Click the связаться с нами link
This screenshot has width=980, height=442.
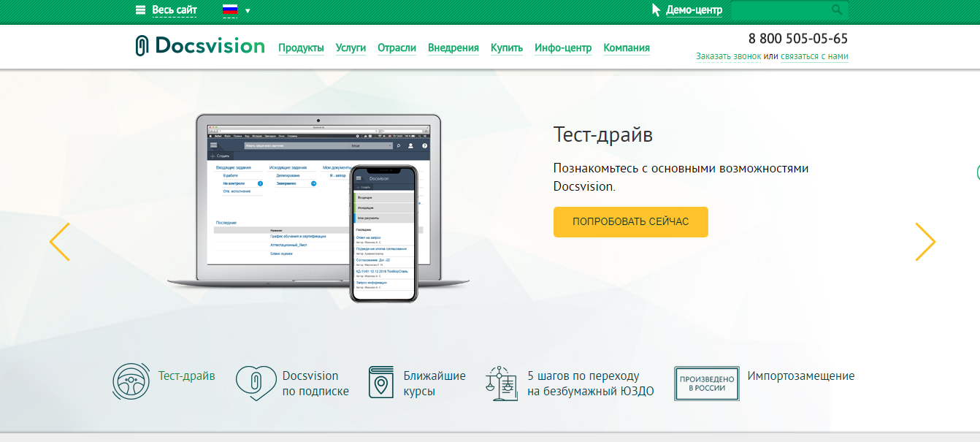814,56
